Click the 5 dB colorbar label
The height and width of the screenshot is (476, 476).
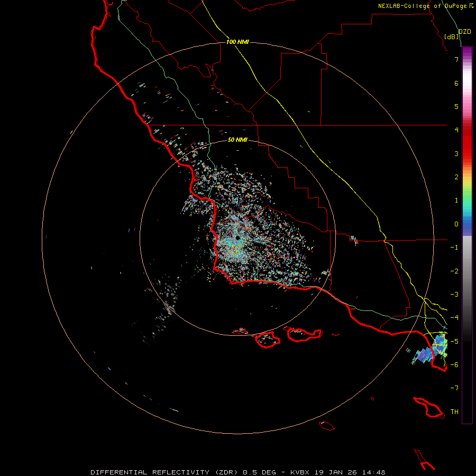[456, 106]
